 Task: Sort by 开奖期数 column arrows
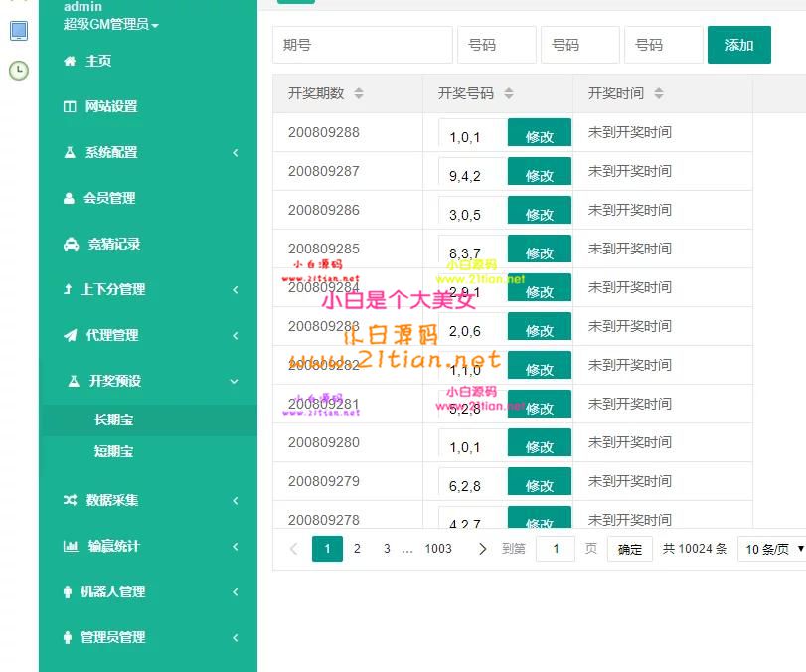[x=359, y=93]
